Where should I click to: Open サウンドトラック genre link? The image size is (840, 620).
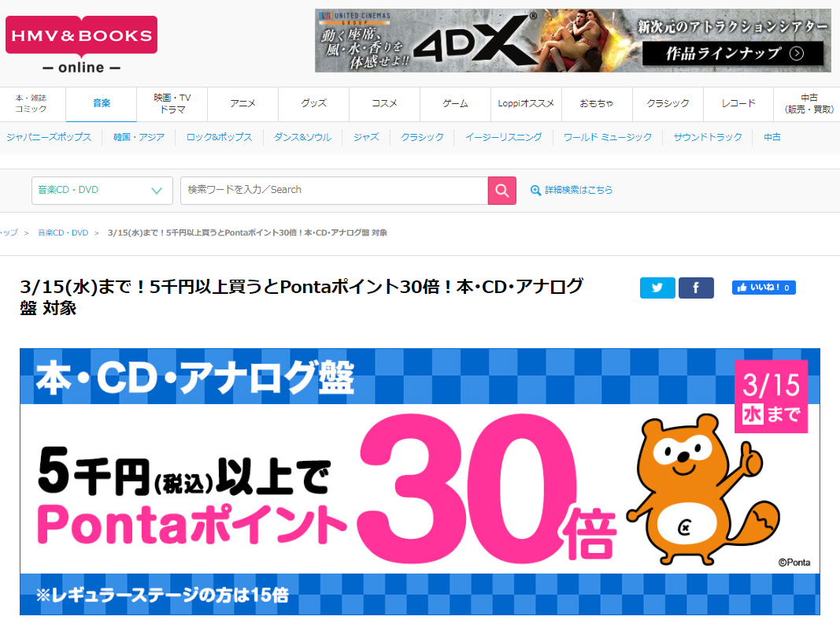[708, 137]
